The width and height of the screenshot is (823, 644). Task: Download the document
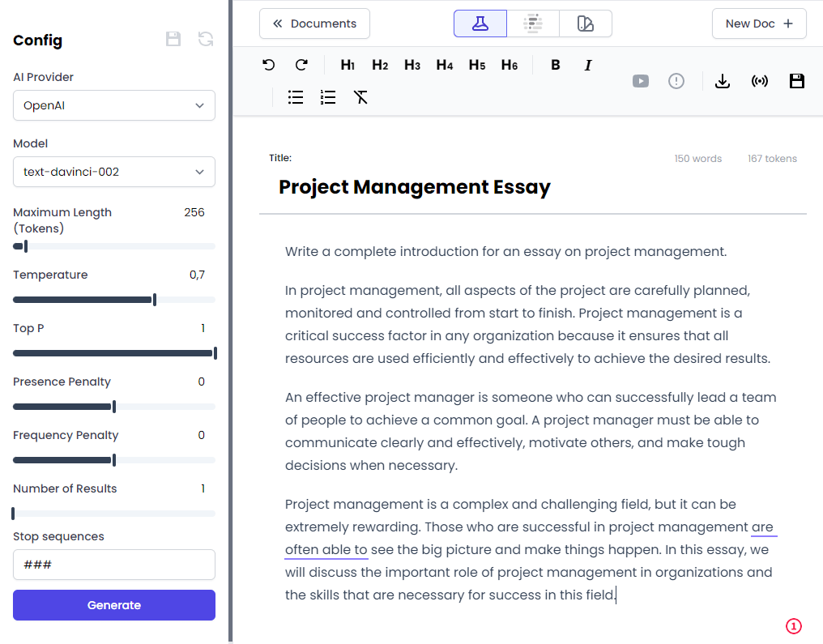point(723,81)
